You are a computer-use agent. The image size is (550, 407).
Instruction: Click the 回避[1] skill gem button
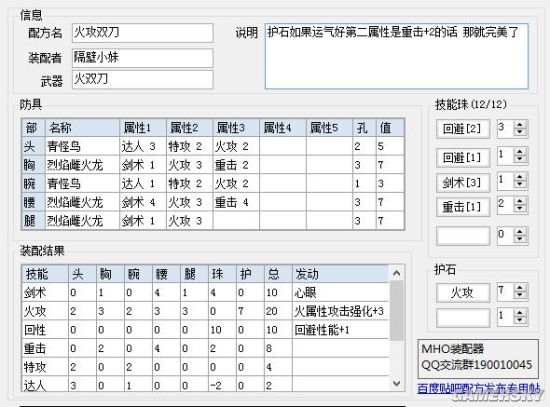pyautogui.click(x=463, y=157)
